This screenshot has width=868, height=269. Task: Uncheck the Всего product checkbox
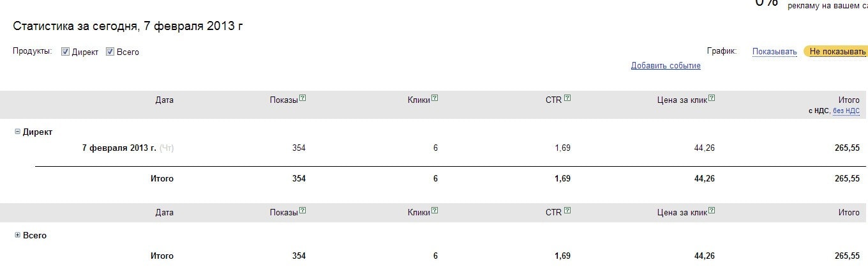pos(110,52)
